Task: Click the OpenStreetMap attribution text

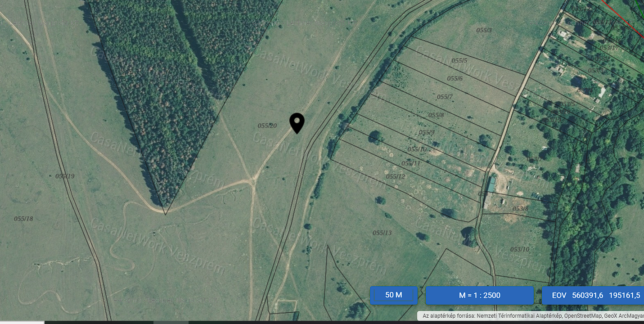Action: [585, 316]
